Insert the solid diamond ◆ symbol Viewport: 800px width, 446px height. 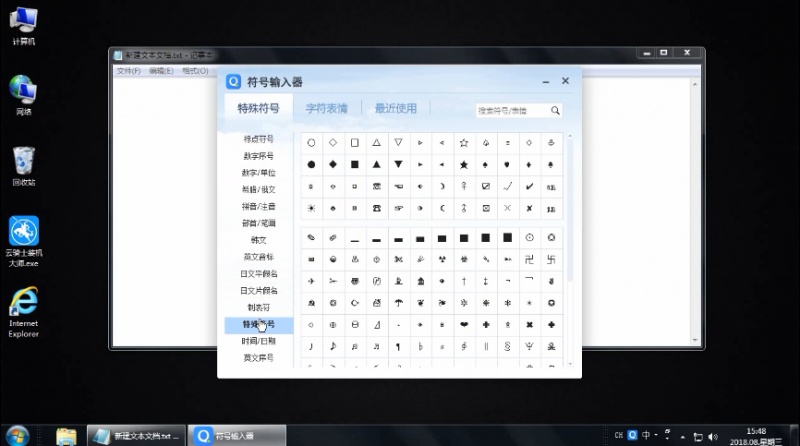coord(333,164)
